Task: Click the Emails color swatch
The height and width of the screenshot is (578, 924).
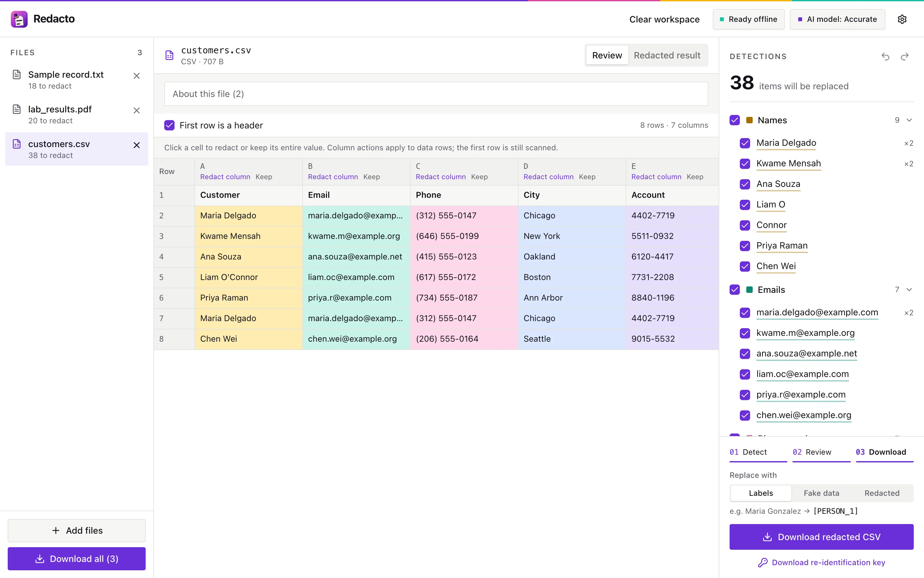Action: pyautogui.click(x=749, y=290)
